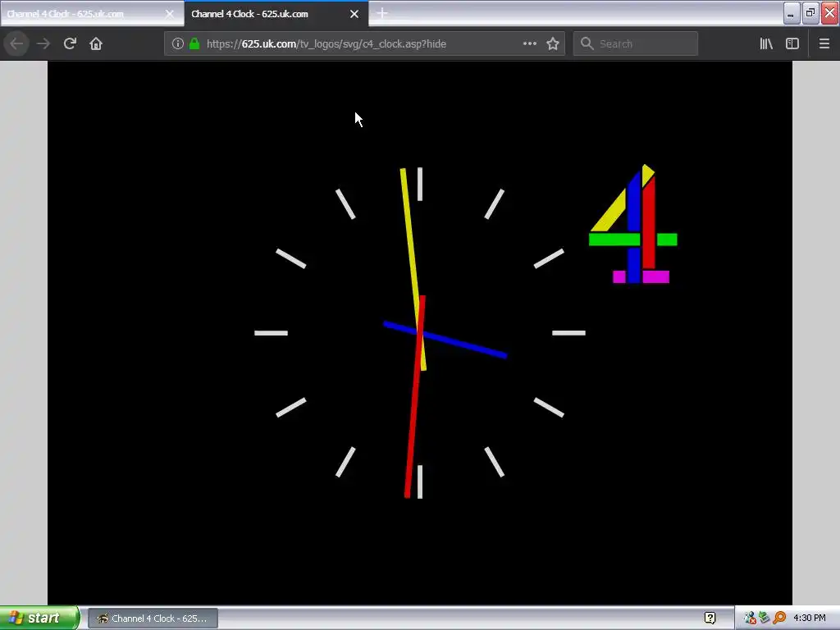
Task: Click the orange magnifier tray icon
Action: (x=779, y=619)
